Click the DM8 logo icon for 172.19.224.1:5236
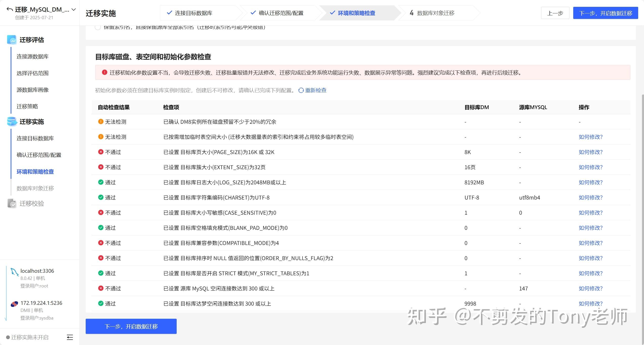The height and width of the screenshot is (345, 644). tap(14, 304)
